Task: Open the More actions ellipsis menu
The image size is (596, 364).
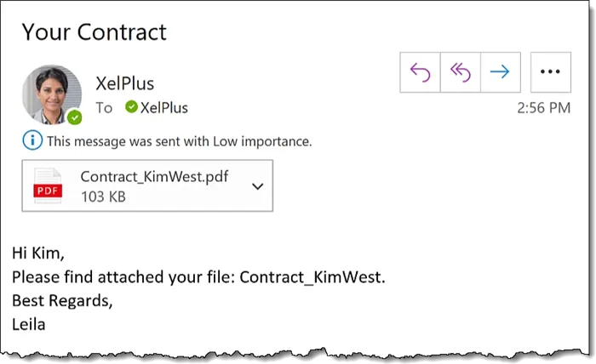Action: [x=550, y=72]
